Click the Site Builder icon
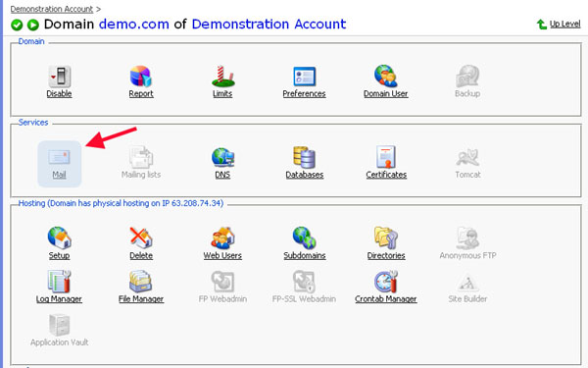The height and width of the screenshot is (368, 588). tap(467, 283)
